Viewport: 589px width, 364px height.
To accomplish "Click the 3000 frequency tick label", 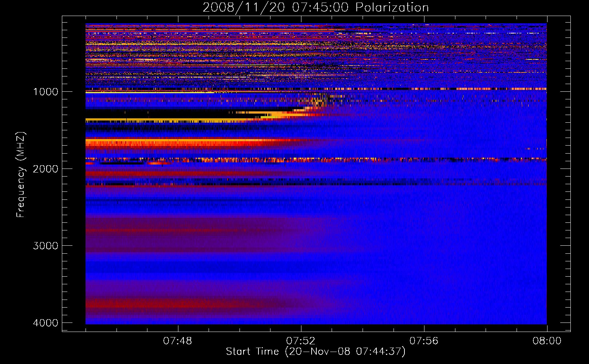I will (46, 246).
